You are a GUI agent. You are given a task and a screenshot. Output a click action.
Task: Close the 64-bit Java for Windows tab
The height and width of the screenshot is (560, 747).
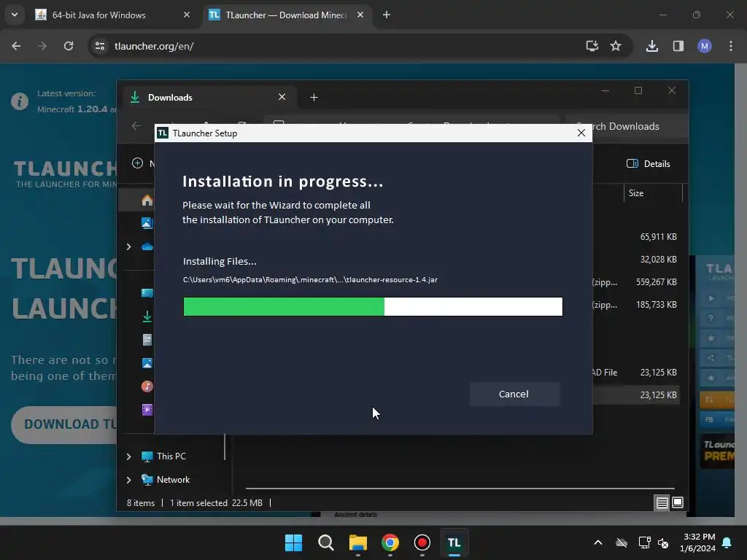pyautogui.click(x=187, y=15)
